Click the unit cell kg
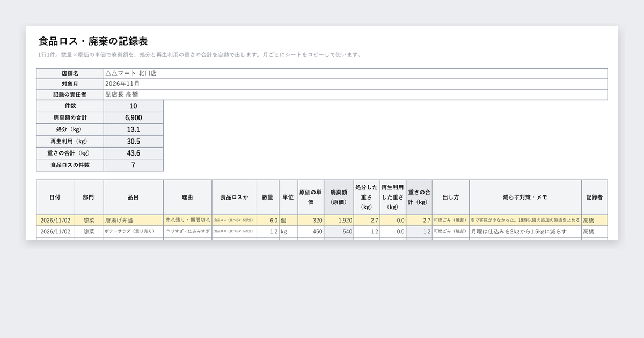The width and height of the screenshot is (644, 338). coord(288,231)
